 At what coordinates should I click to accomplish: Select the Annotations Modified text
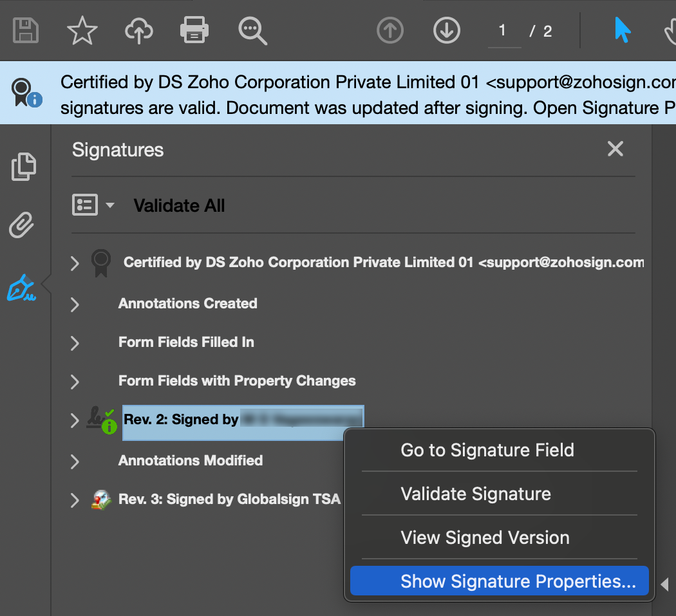coord(191,460)
